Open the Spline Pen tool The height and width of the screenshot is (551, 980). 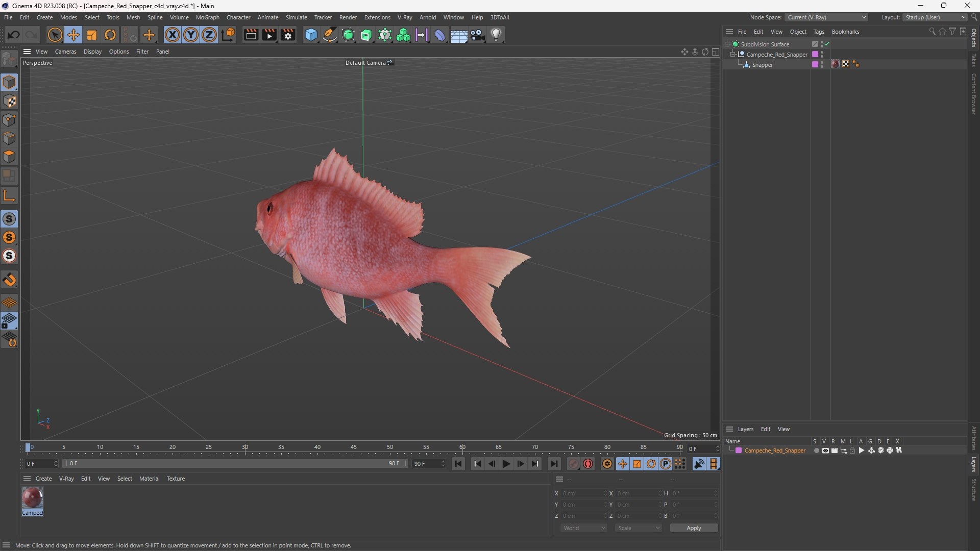coord(330,35)
